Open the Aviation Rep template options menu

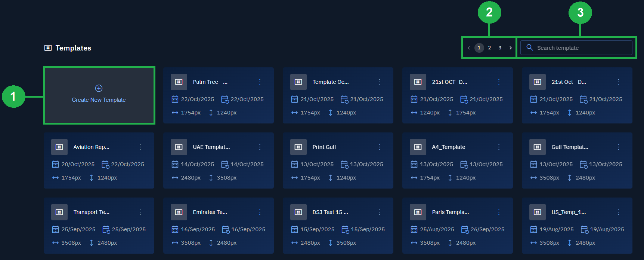(140, 147)
